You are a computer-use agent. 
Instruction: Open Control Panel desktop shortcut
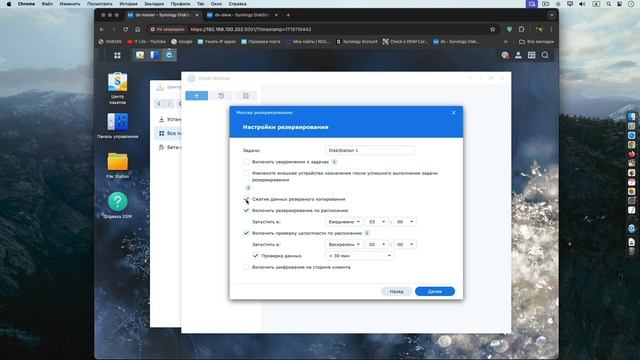point(118,126)
